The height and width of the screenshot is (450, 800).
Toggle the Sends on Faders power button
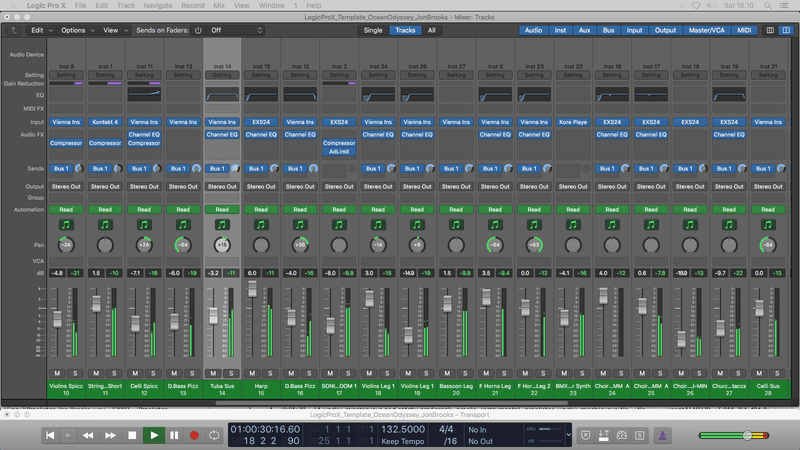pyautogui.click(x=198, y=30)
